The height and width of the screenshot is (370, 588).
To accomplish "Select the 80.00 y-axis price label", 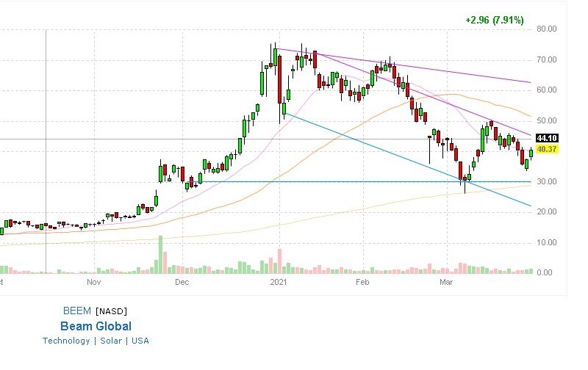I will pyautogui.click(x=547, y=29).
